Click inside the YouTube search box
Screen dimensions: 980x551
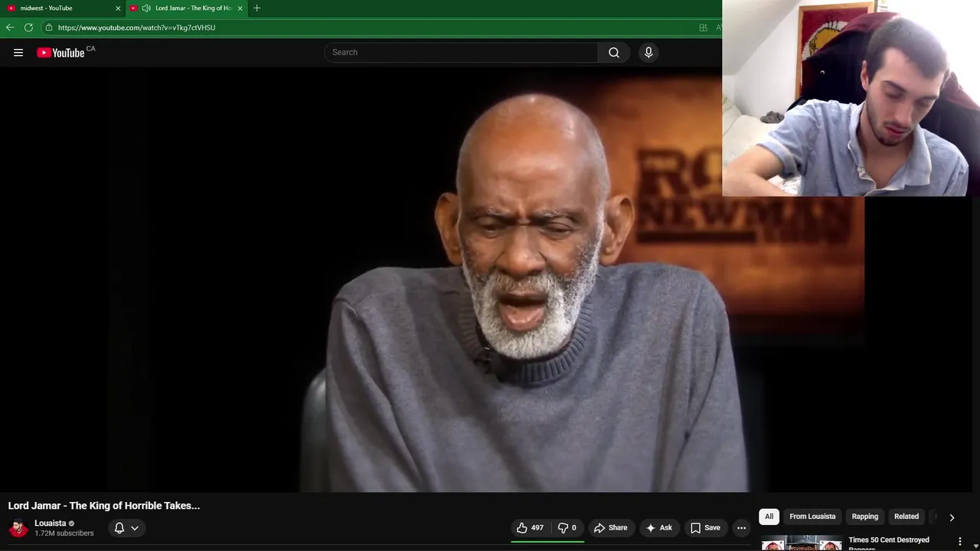pyautogui.click(x=461, y=52)
